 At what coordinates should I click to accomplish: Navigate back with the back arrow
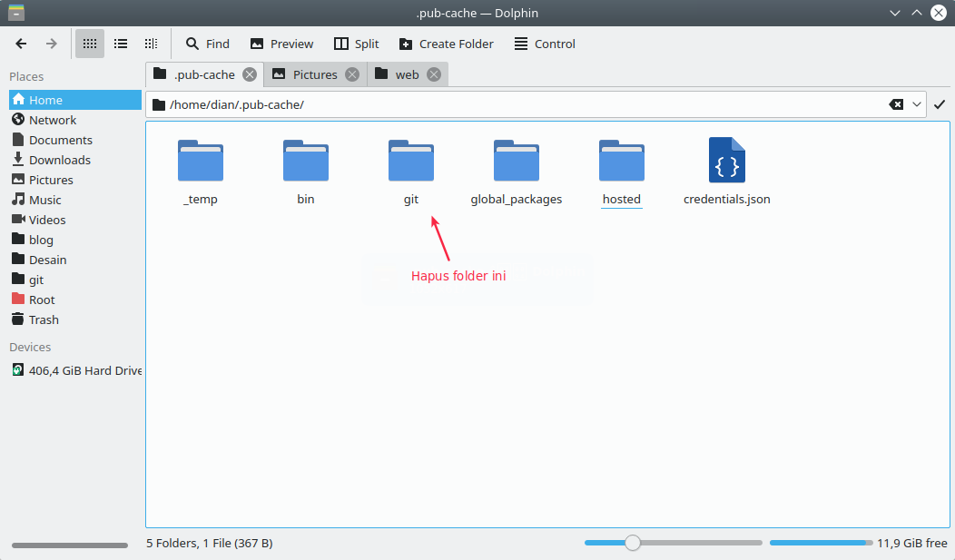(x=20, y=43)
